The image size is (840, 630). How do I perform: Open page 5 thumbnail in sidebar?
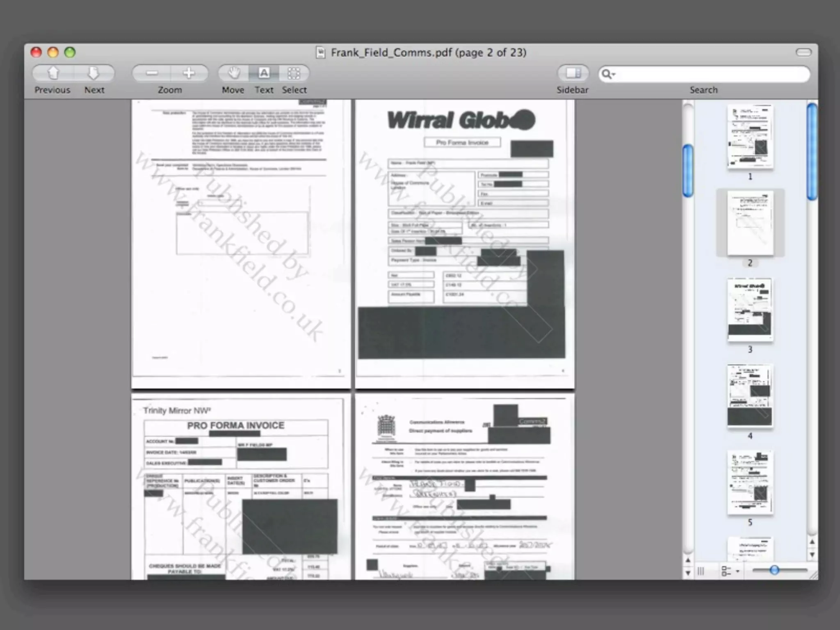tap(750, 483)
